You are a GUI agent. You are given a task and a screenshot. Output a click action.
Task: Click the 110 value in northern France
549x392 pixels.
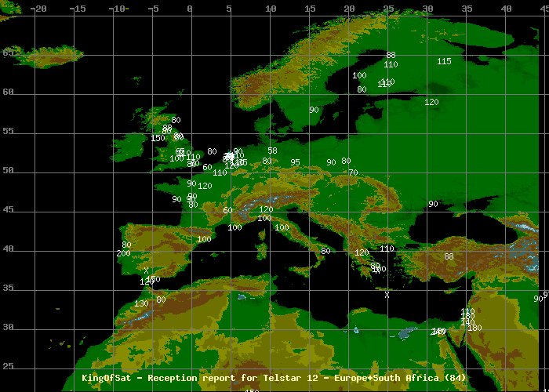pyautogui.click(x=220, y=173)
